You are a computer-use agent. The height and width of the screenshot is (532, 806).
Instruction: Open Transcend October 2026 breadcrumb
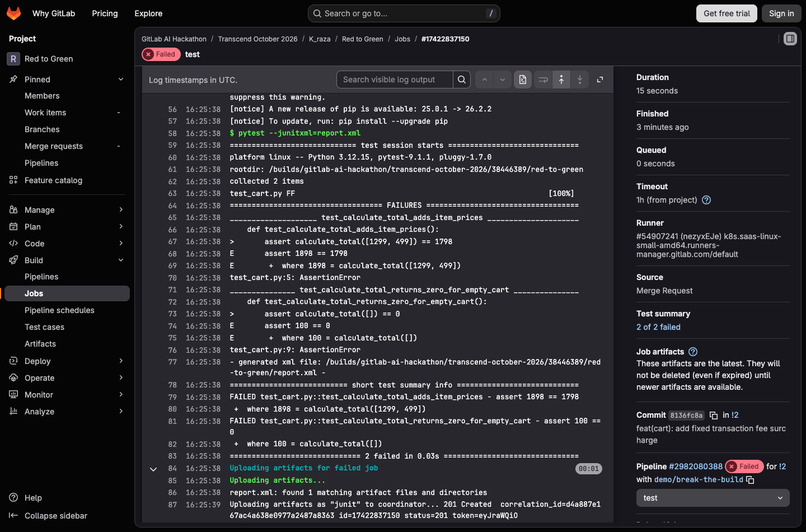tap(258, 39)
